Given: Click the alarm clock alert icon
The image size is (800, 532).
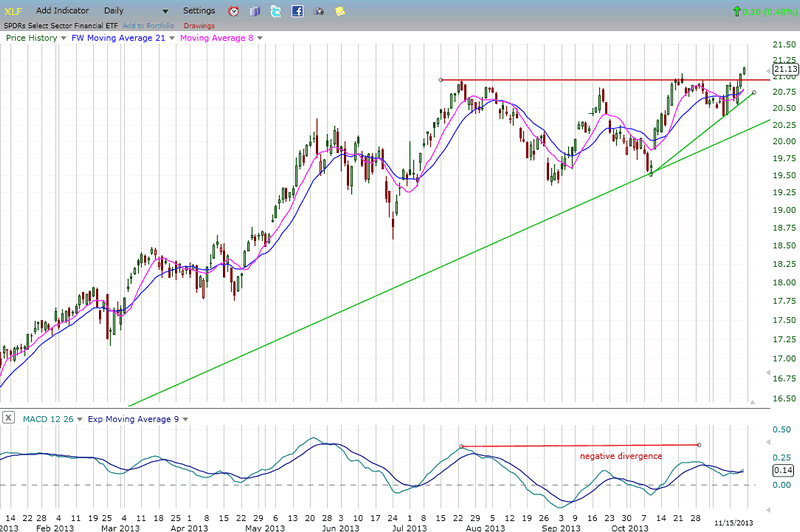Looking at the screenshot, I should pos(233,11).
